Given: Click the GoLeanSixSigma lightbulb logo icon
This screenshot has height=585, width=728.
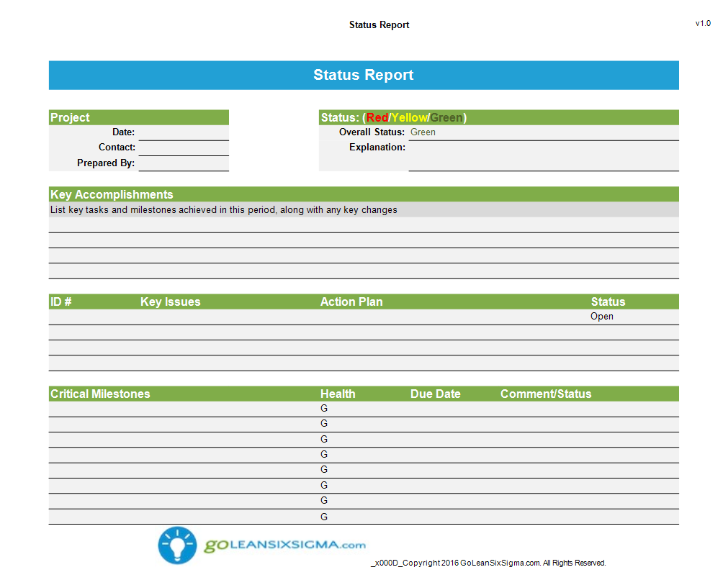Looking at the screenshot, I should pos(177,545).
